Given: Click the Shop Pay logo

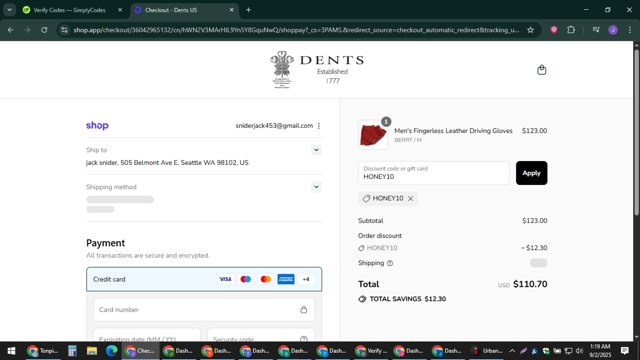Looking at the screenshot, I should 97,125.
